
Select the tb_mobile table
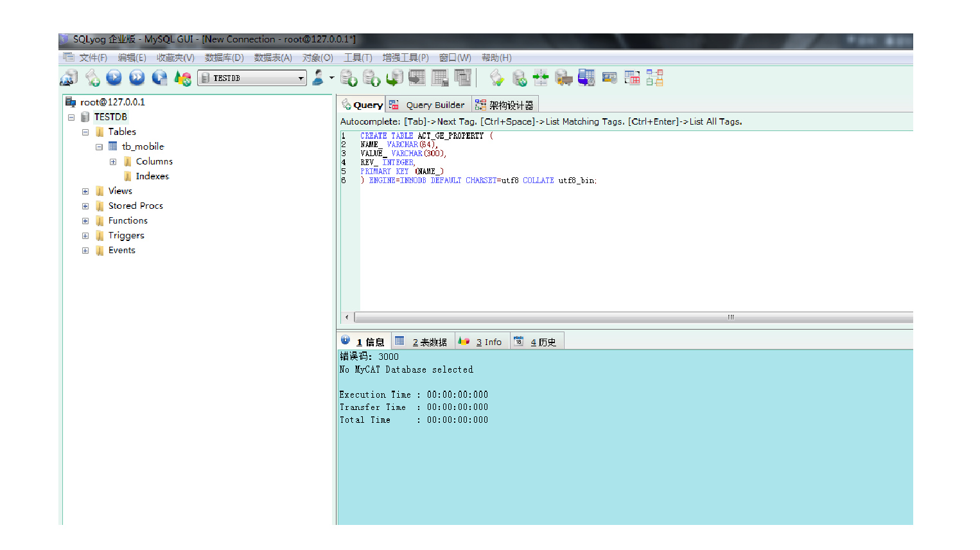143,146
